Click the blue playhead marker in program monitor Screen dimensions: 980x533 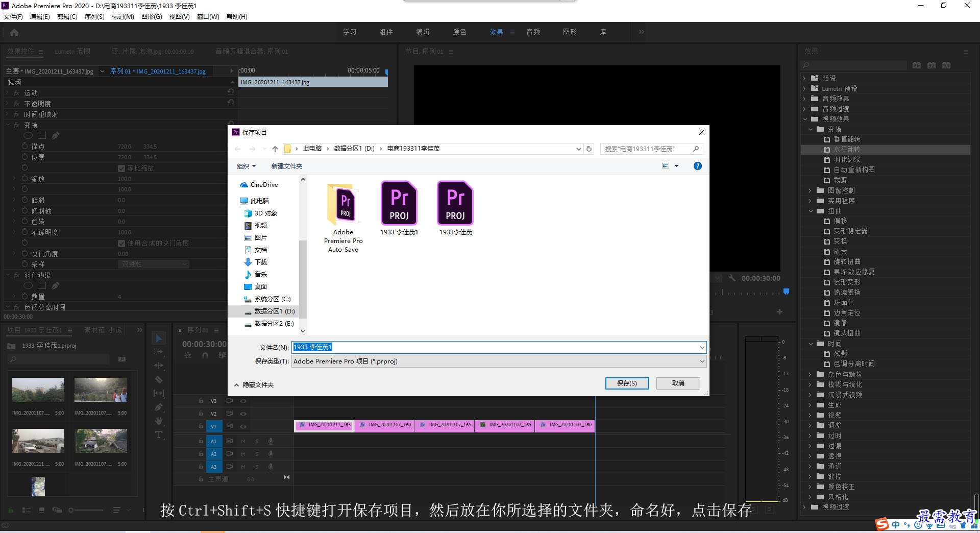786,292
